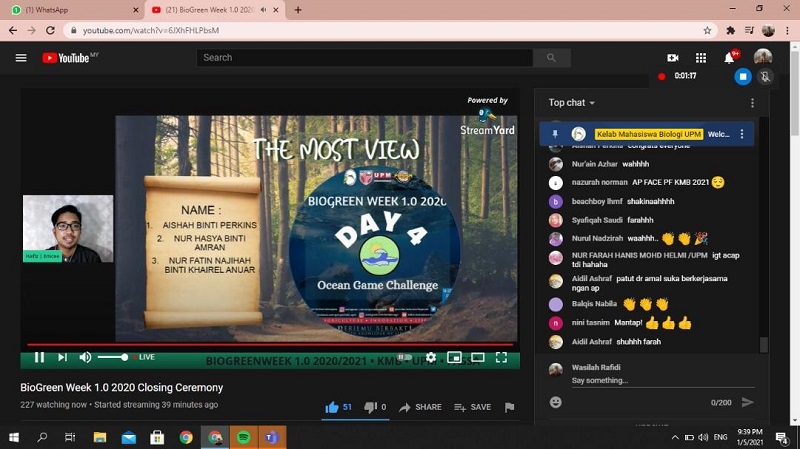800x449 pixels.
Task: Toggle miniplayer mode
Action: (454, 357)
